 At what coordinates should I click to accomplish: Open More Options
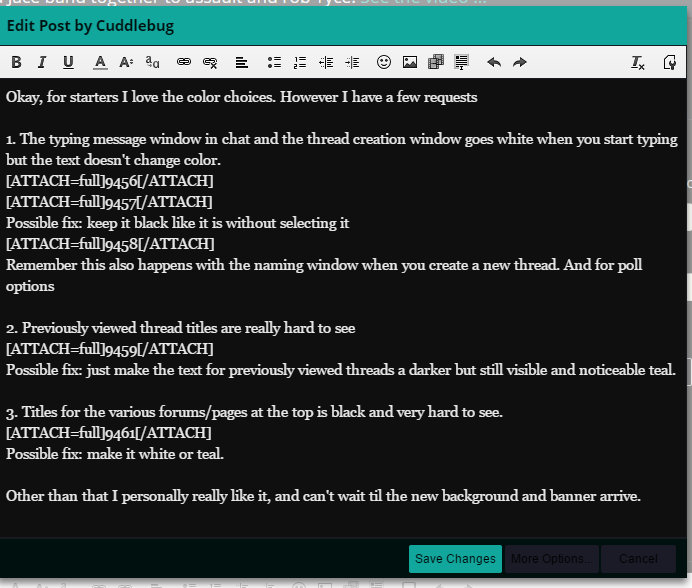click(552, 559)
